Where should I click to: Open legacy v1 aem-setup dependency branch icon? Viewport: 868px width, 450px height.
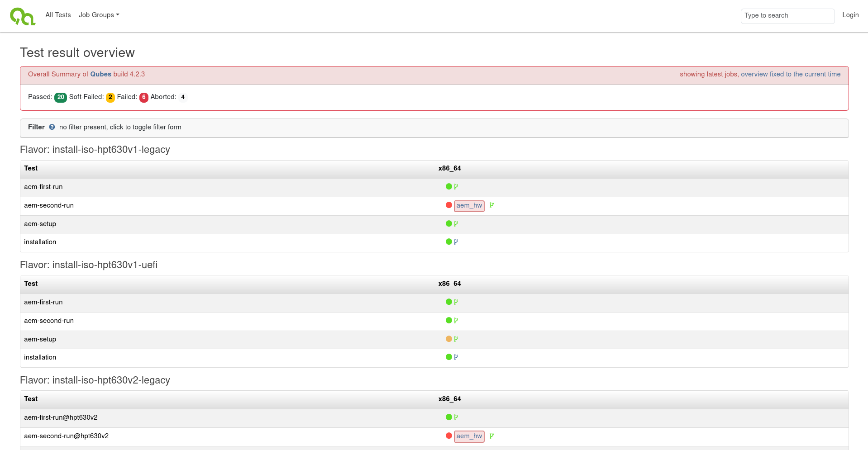tap(456, 223)
